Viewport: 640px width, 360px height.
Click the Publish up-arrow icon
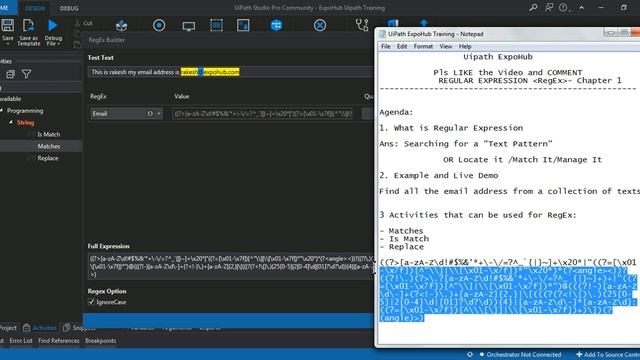pyautogui.click(x=424, y=23)
